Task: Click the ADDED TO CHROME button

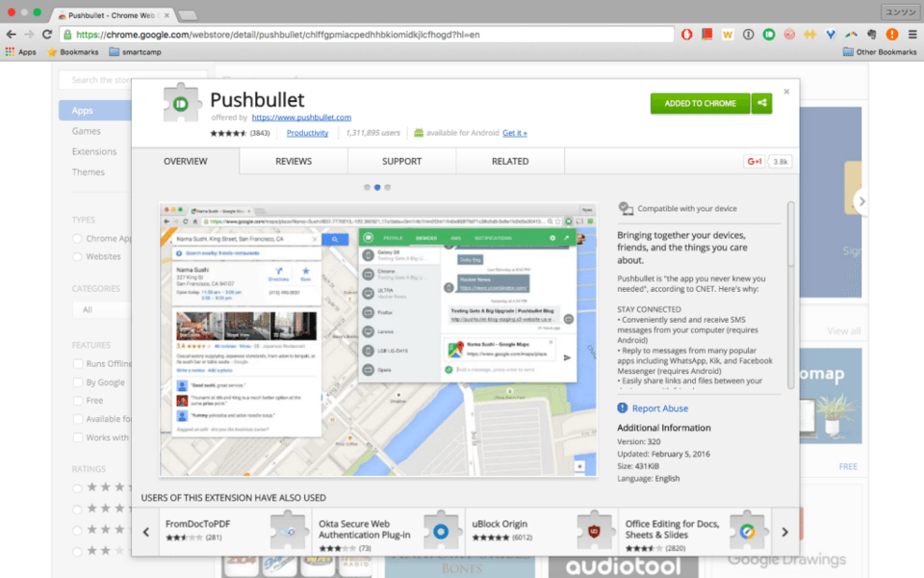Action: [700, 103]
